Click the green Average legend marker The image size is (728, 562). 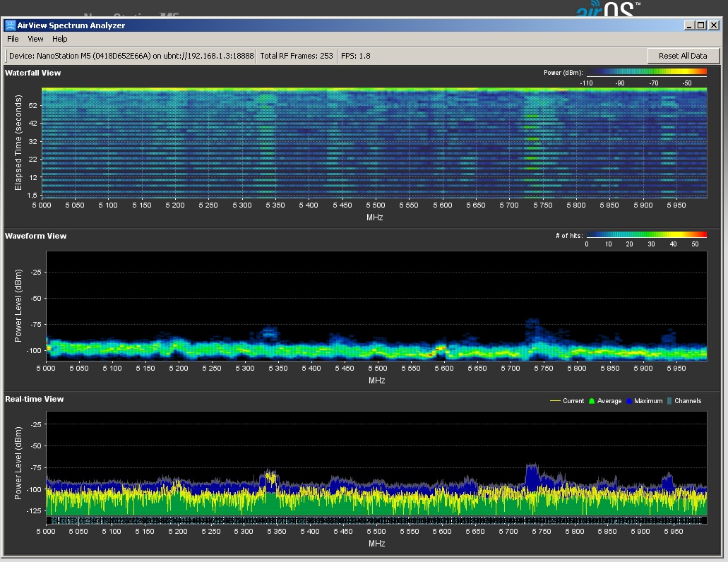592,401
